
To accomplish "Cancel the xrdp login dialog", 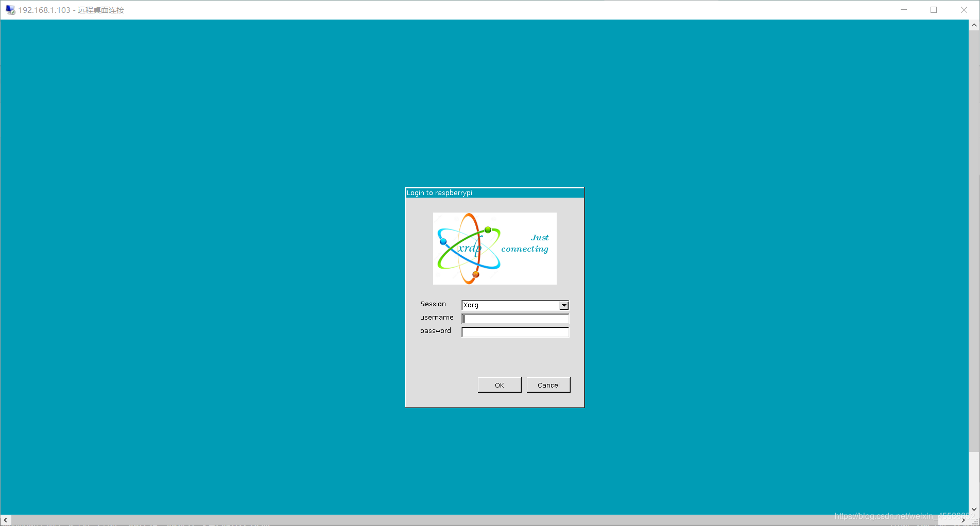I will pyautogui.click(x=548, y=385).
